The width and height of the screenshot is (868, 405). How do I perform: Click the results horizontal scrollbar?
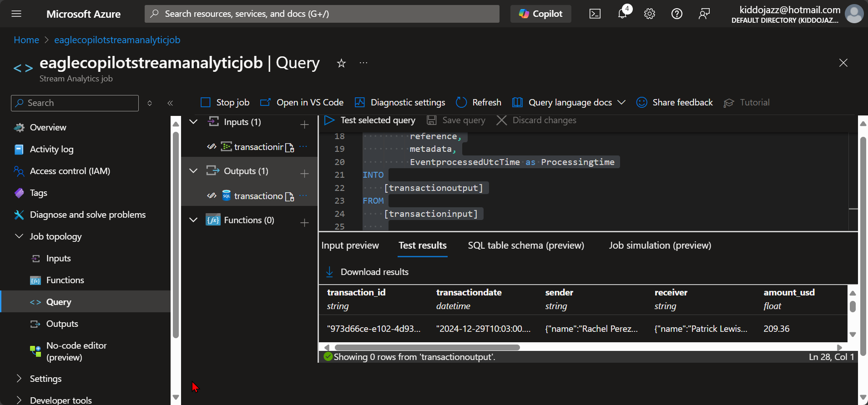click(x=427, y=347)
